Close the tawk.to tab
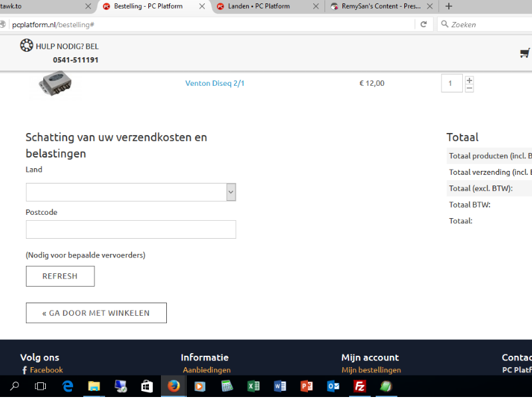This screenshot has width=532, height=399. 88,6
